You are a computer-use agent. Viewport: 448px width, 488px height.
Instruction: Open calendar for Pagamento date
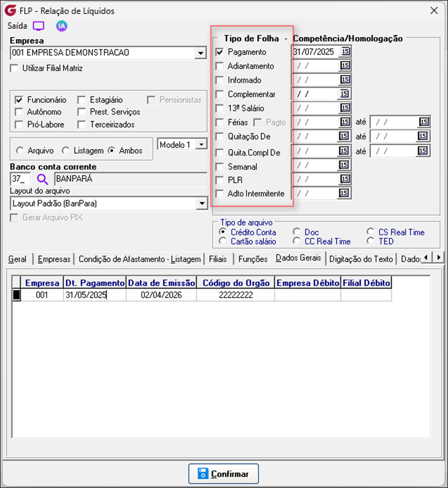click(345, 51)
